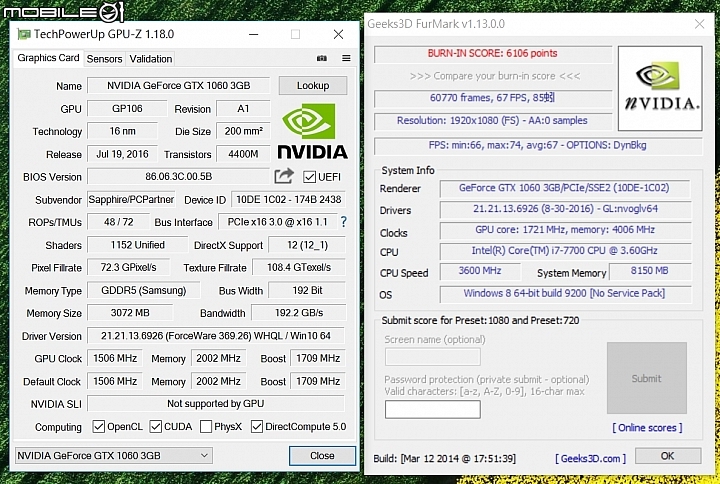Switch to the Validation tab
Image resolution: width=720 pixels, height=484 pixels.
pos(151,59)
